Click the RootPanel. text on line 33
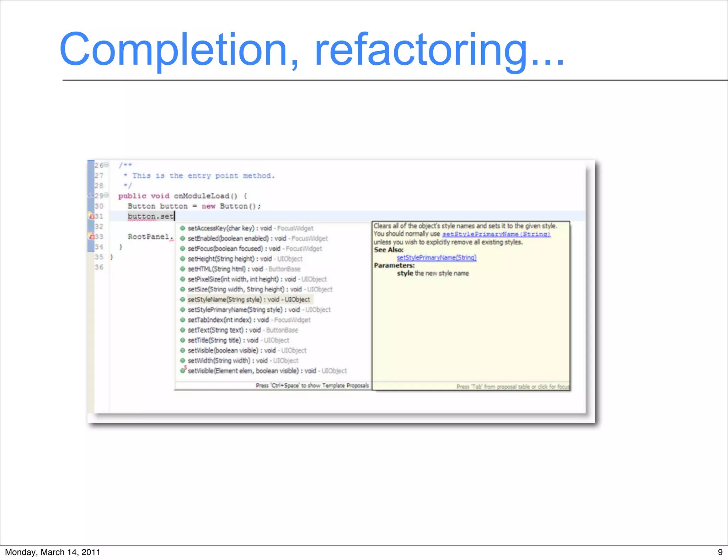Viewport: 728px width, 560px height. pos(151,237)
